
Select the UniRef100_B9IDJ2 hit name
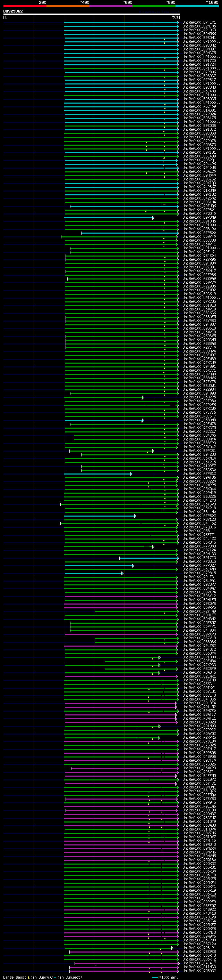click(x=199, y=129)
